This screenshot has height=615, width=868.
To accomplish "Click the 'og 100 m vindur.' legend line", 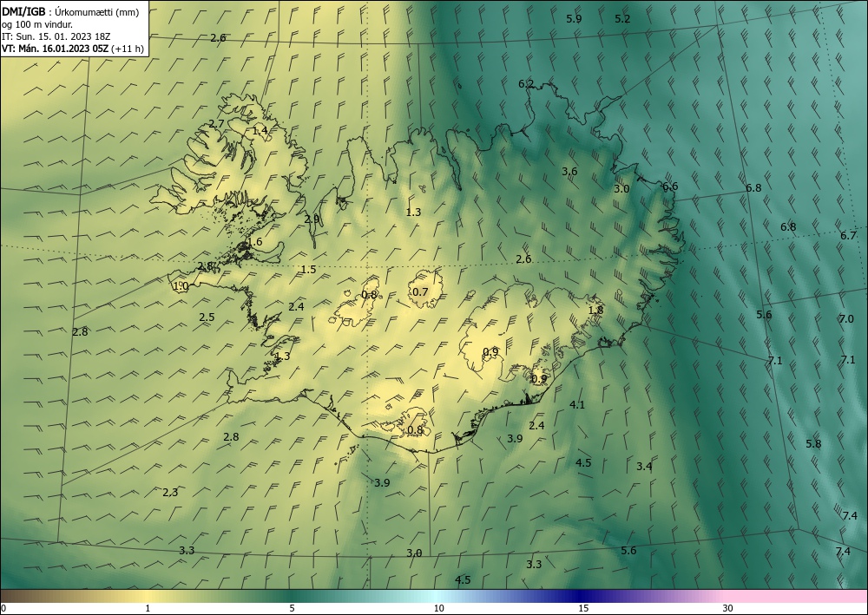I will coord(36,24).
